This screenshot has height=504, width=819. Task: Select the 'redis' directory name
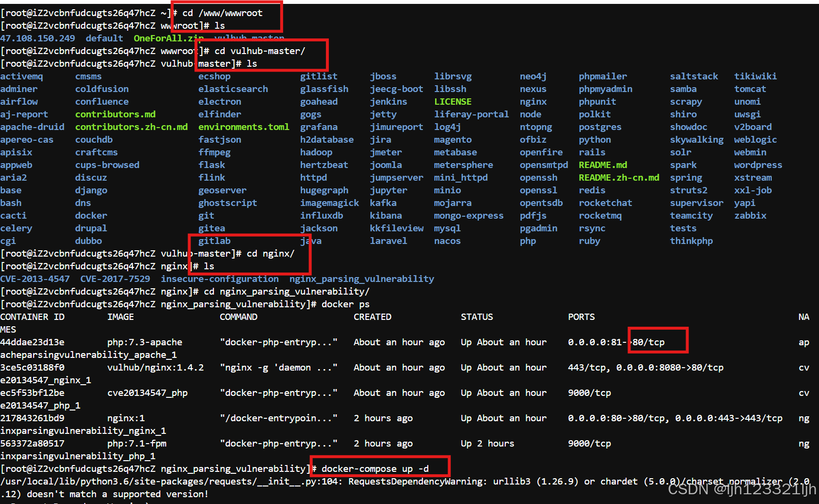[592, 190]
